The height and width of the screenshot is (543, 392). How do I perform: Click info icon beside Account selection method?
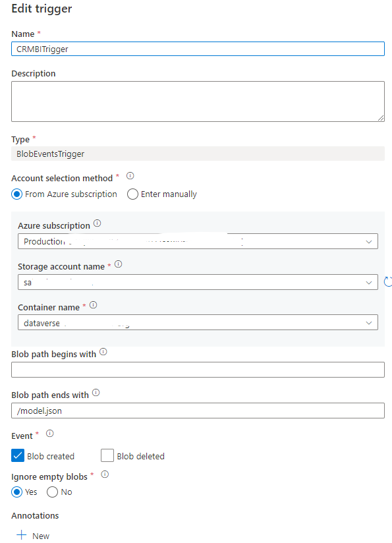coord(130,176)
